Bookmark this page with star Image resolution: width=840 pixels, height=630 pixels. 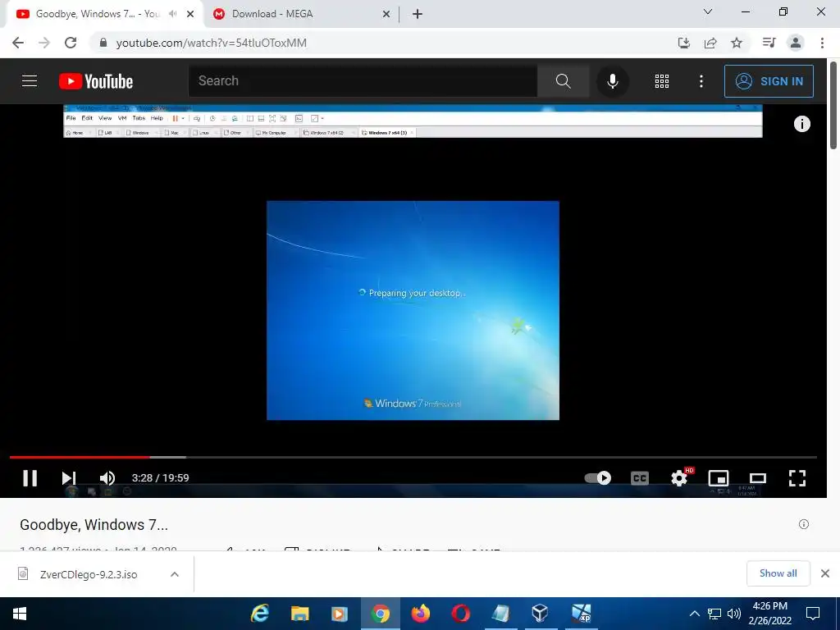click(737, 43)
